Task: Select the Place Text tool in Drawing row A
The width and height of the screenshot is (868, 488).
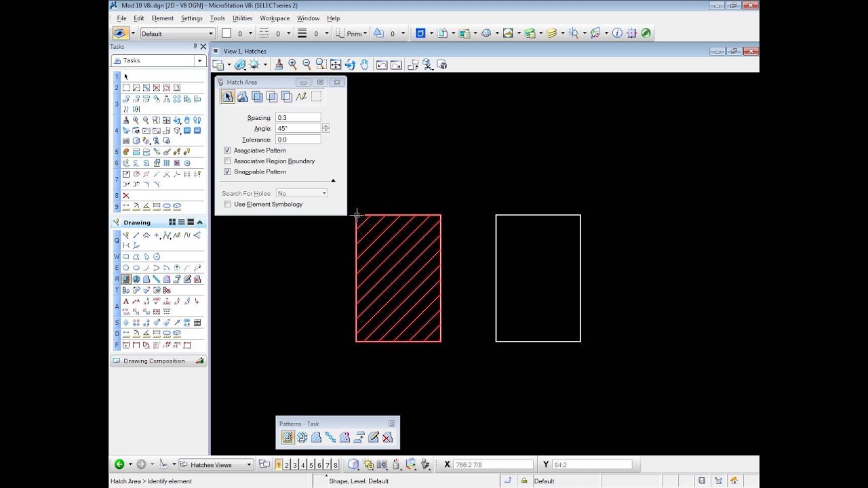Action: [126, 301]
